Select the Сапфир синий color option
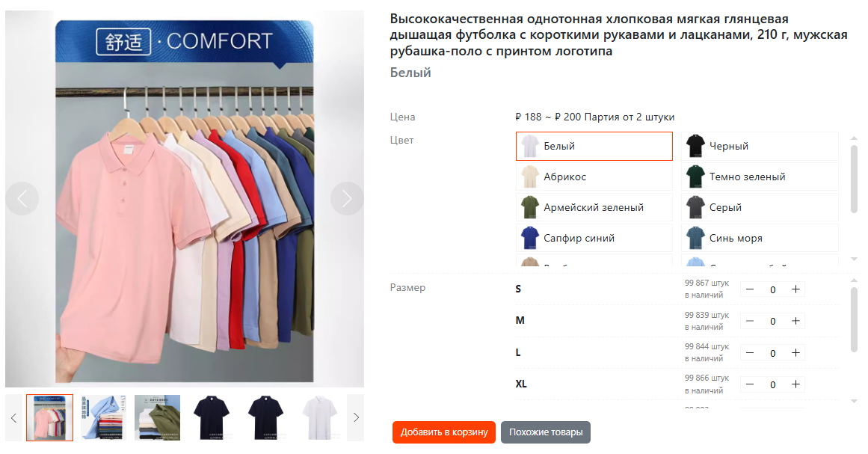 pyautogui.click(x=594, y=237)
